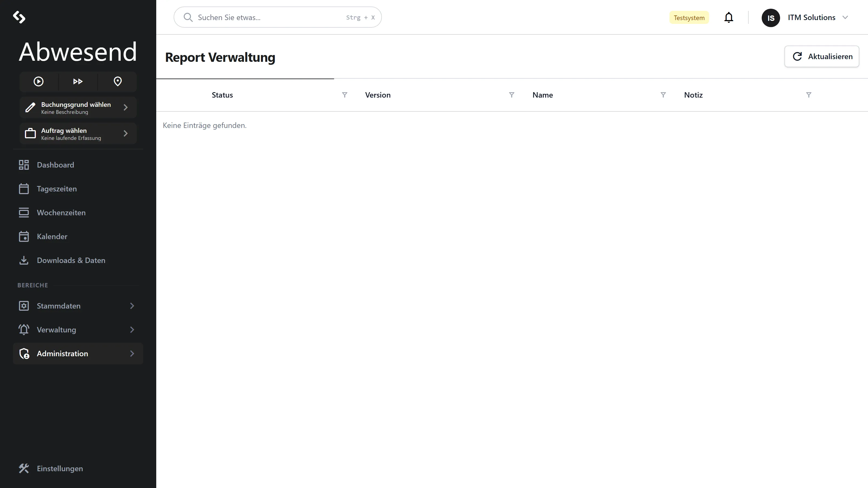Open Buchungsgrund wählen chevron
Screen dimensions: 868x488
126,107
